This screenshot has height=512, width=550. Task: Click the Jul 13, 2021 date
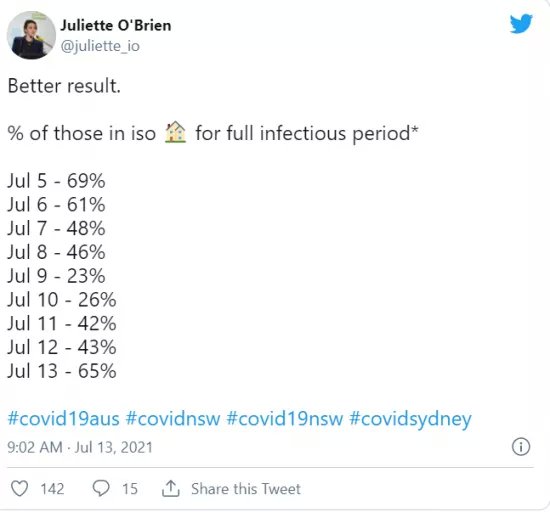[x=114, y=448]
